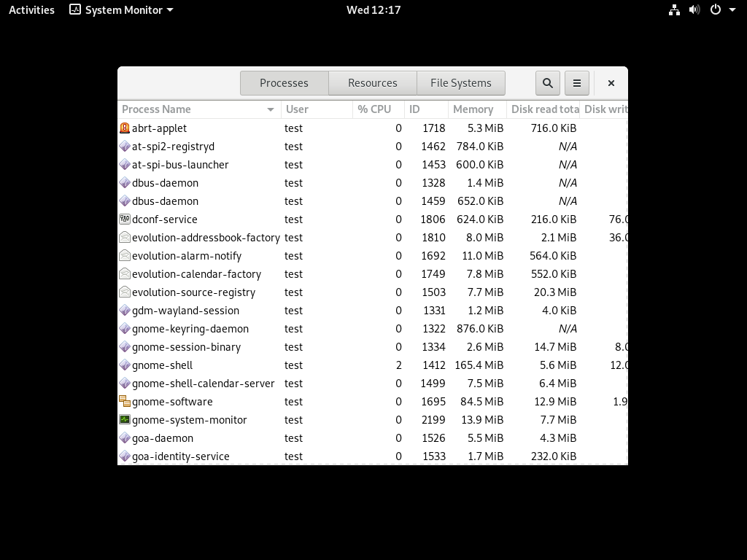This screenshot has width=747, height=560.
Task: Close the System Monitor window
Action: point(611,83)
